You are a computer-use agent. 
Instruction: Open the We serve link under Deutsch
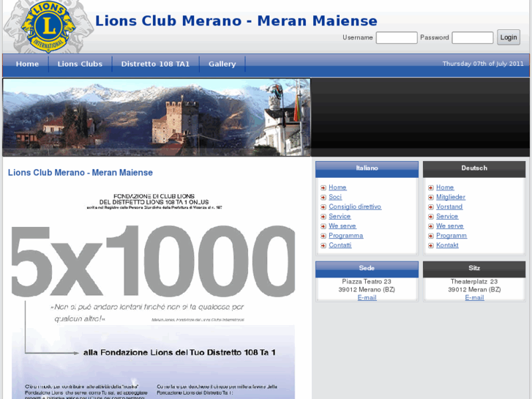coord(449,225)
